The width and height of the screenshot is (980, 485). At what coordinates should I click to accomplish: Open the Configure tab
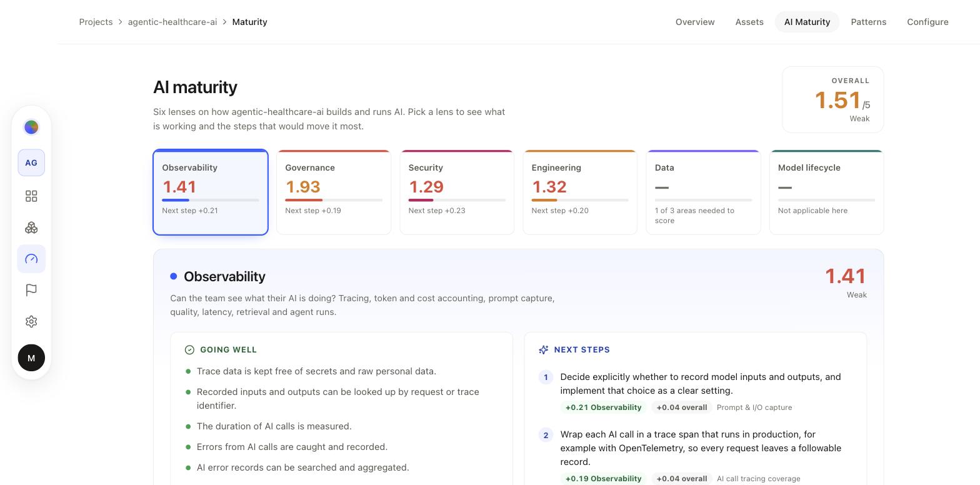tap(927, 22)
